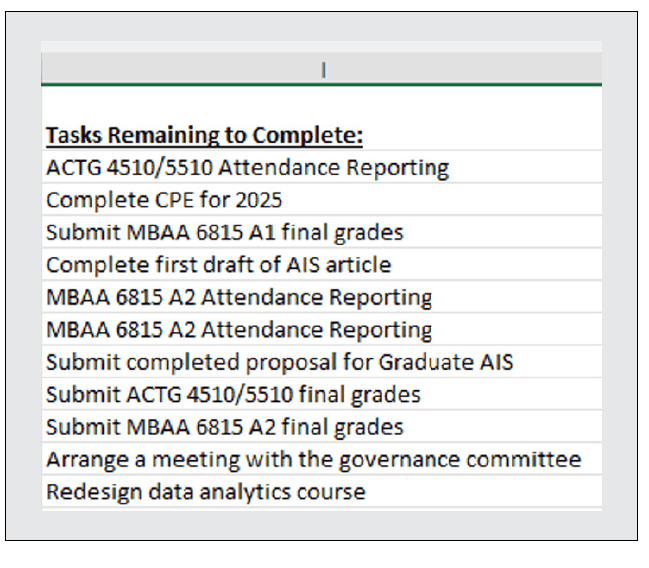Click the empty cell above the Tasks heading

(x=322, y=104)
